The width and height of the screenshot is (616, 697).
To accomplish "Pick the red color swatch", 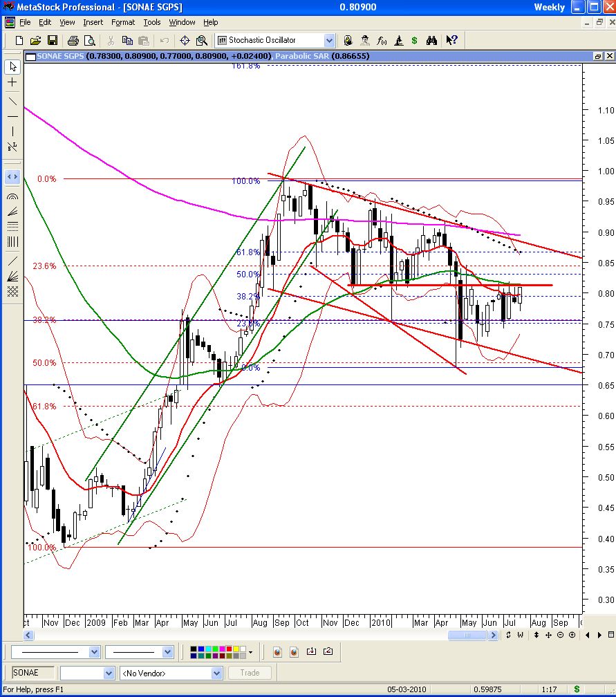I will 230,649.
